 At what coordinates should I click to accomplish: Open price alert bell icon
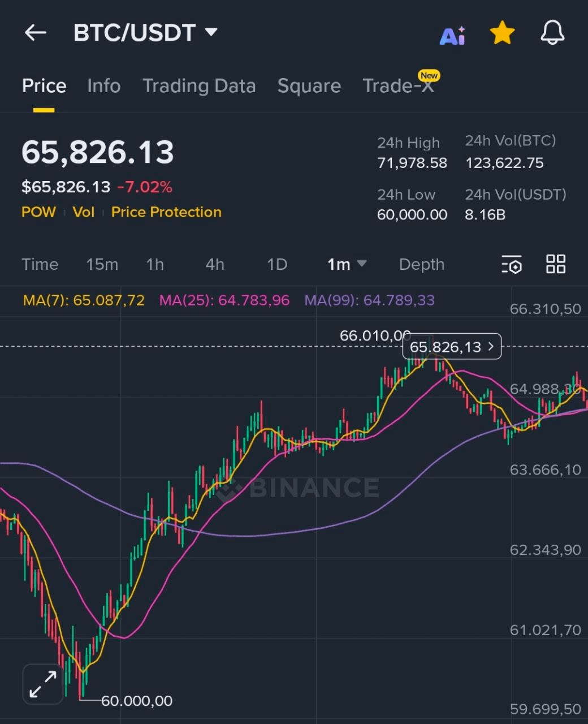coord(552,33)
